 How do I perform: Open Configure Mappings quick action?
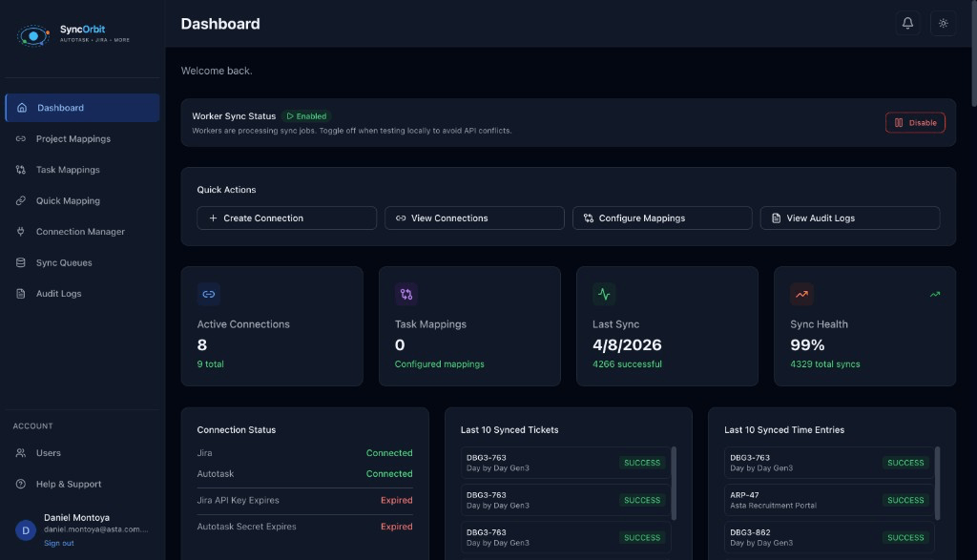pyautogui.click(x=661, y=218)
